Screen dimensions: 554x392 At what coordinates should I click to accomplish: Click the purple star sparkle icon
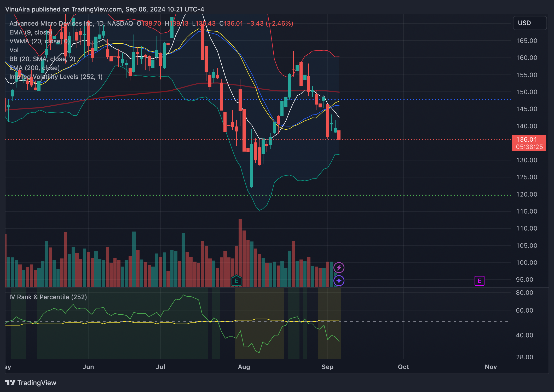click(x=339, y=281)
